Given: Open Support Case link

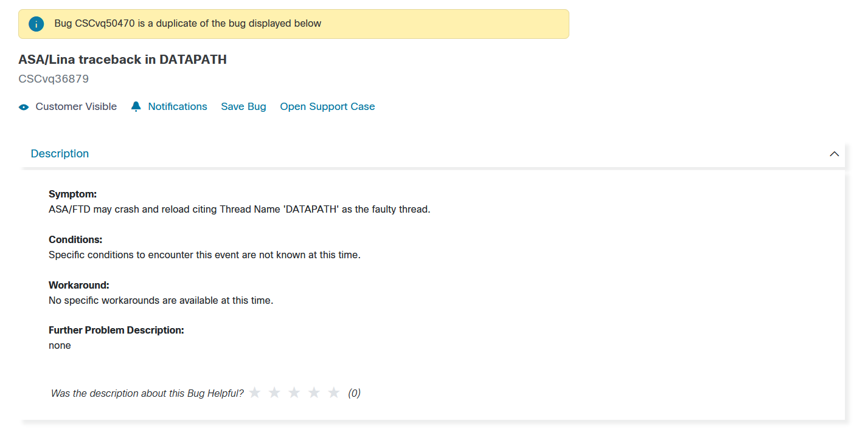Looking at the screenshot, I should click(x=327, y=106).
